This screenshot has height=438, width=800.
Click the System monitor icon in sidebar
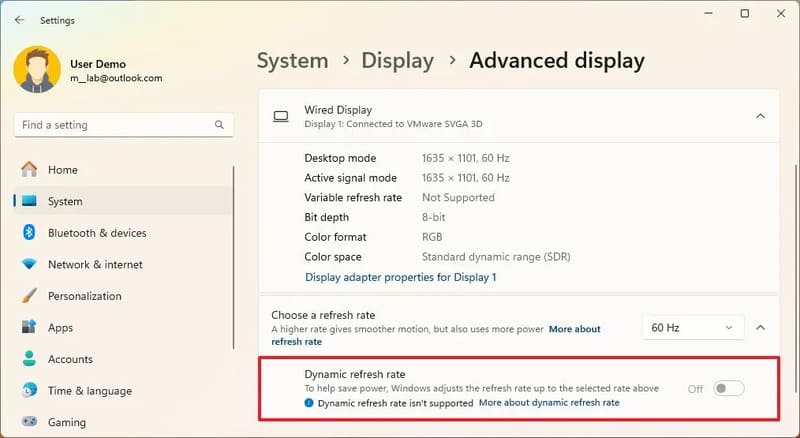(29, 201)
